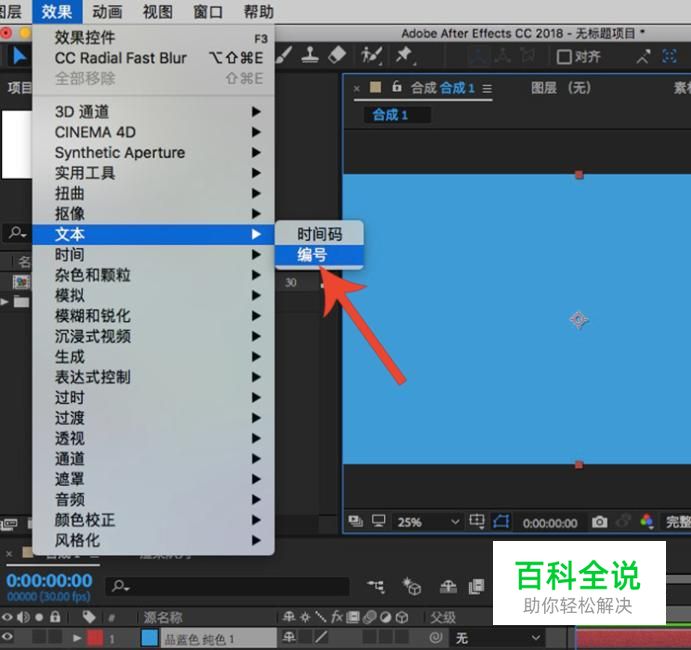Open the 视图 menu
The width and height of the screenshot is (691, 650).
click(x=157, y=11)
